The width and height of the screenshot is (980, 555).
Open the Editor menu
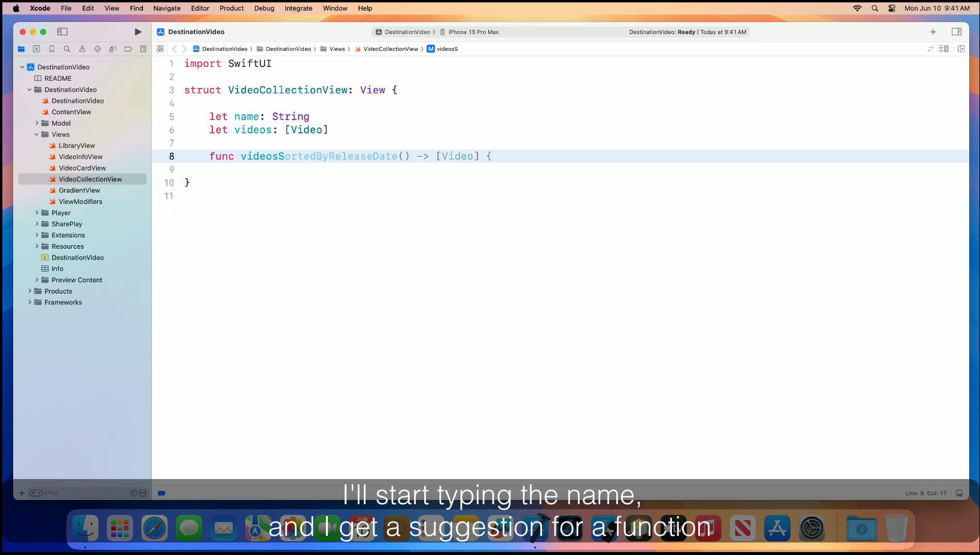[200, 8]
